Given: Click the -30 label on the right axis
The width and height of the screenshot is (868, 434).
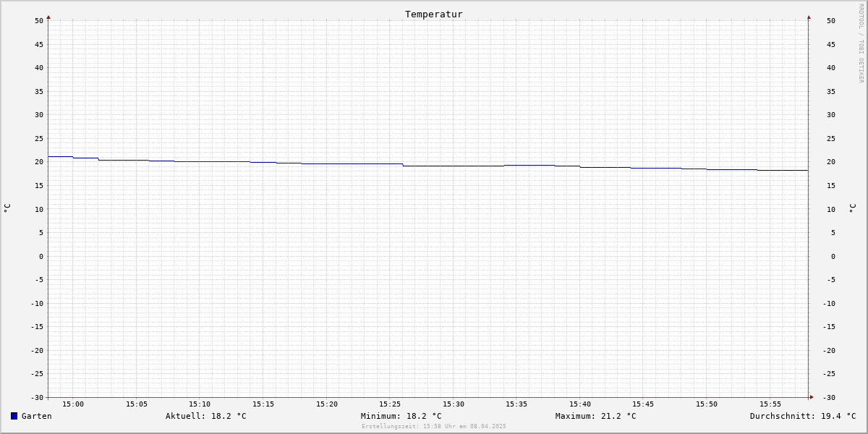Looking at the screenshot, I should click(829, 397).
